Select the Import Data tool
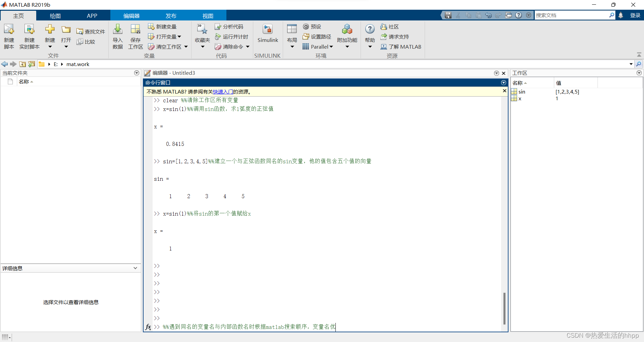The image size is (644, 342). coord(117,36)
